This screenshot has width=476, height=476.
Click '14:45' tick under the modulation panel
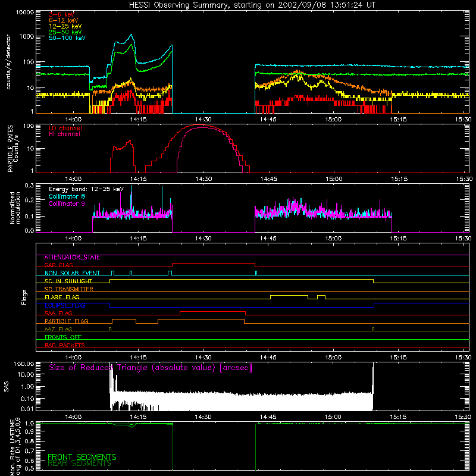268,239
